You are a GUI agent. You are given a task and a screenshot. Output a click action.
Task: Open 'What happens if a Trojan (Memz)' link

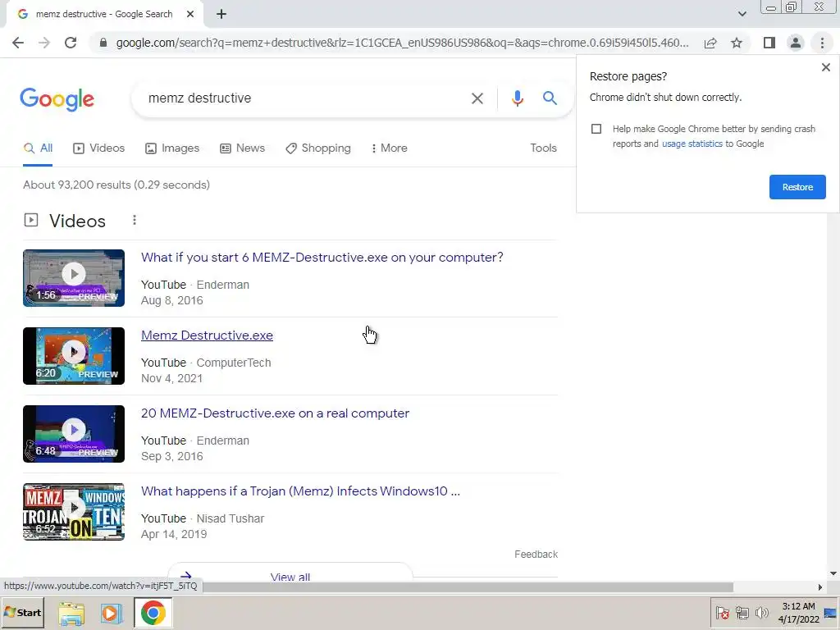pos(300,491)
